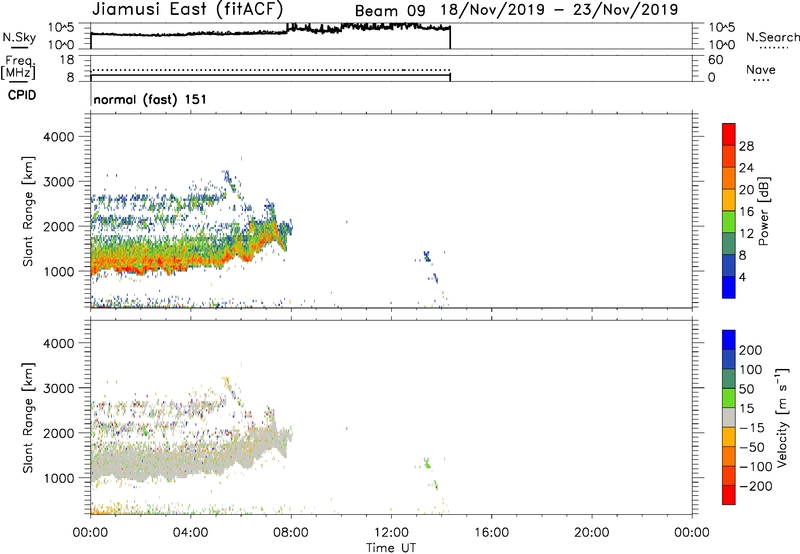800x554 pixels.
Task: Click the '20:00' time axis tick label
Action: point(591,533)
